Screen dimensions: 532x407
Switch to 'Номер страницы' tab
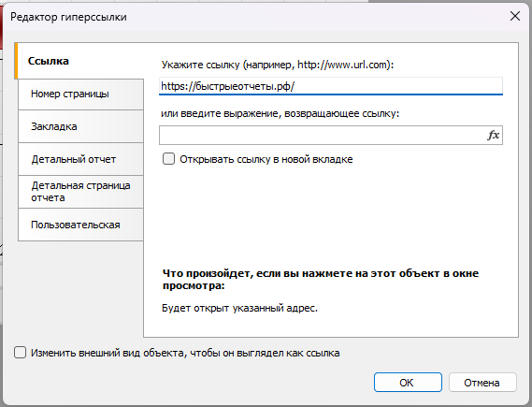point(80,94)
